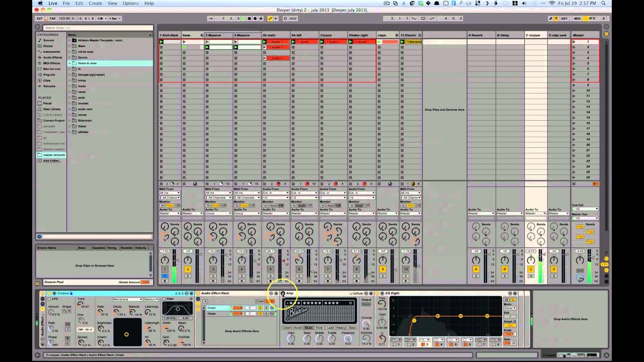This screenshot has width=644, height=362.
Task: Open Max for Live category
Action: [51, 69]
